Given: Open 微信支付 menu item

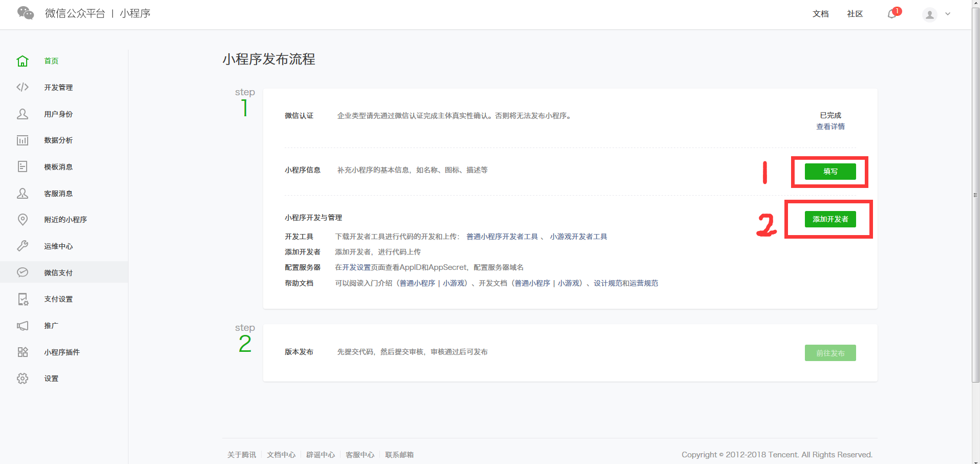Looking at the screenshot, I should [58, 273].
